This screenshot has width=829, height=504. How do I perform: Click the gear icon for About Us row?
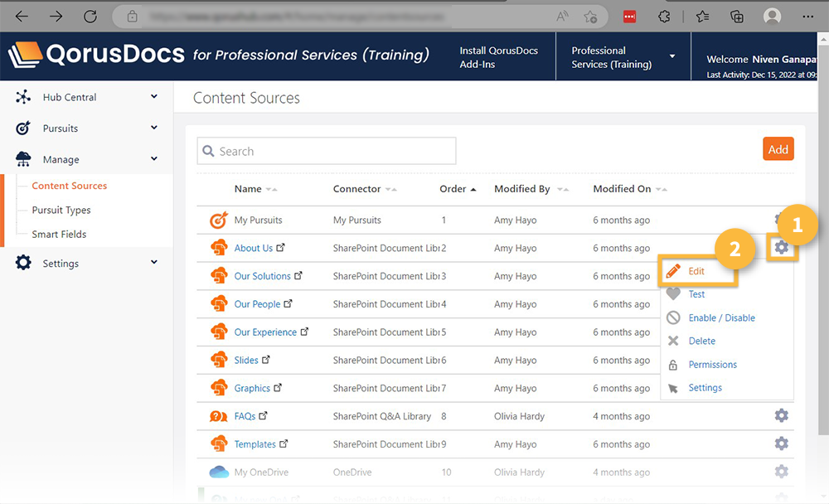pyautogui.click(x=782, y=247)
